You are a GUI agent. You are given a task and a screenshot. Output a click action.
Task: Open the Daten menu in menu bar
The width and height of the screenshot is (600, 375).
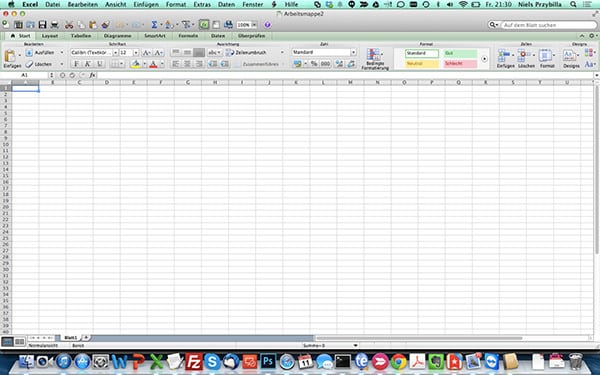click(227, 4)
